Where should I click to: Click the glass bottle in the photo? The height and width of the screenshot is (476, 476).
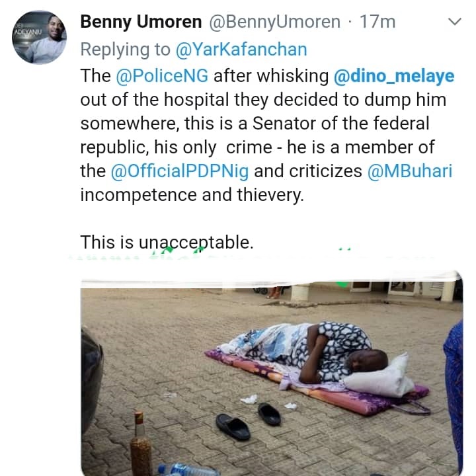[139, 444]
